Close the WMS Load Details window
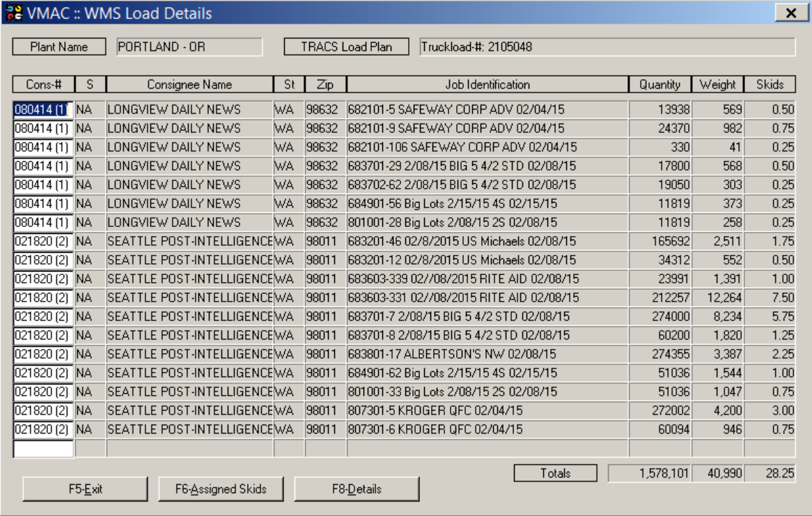This screenshot has height=516, width=812. click(790, 13)
